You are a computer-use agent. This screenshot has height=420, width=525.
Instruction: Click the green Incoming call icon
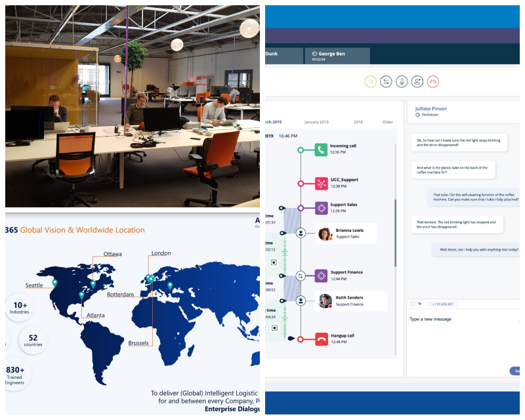click(321, 150)
